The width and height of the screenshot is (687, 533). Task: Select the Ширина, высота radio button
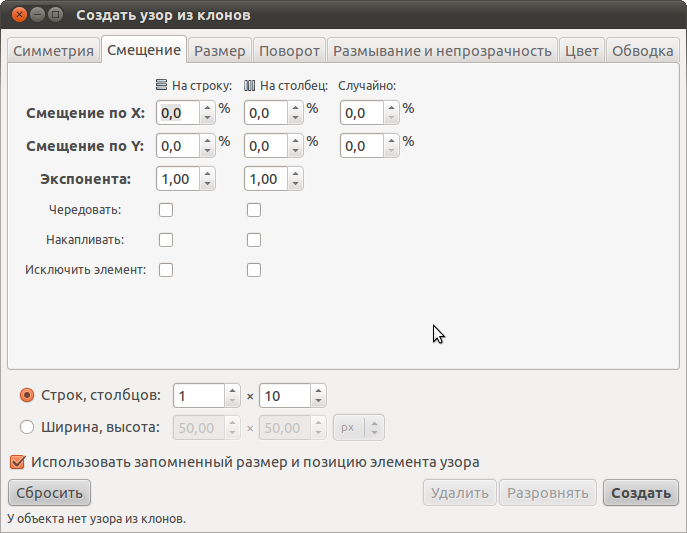click(27, 427)
